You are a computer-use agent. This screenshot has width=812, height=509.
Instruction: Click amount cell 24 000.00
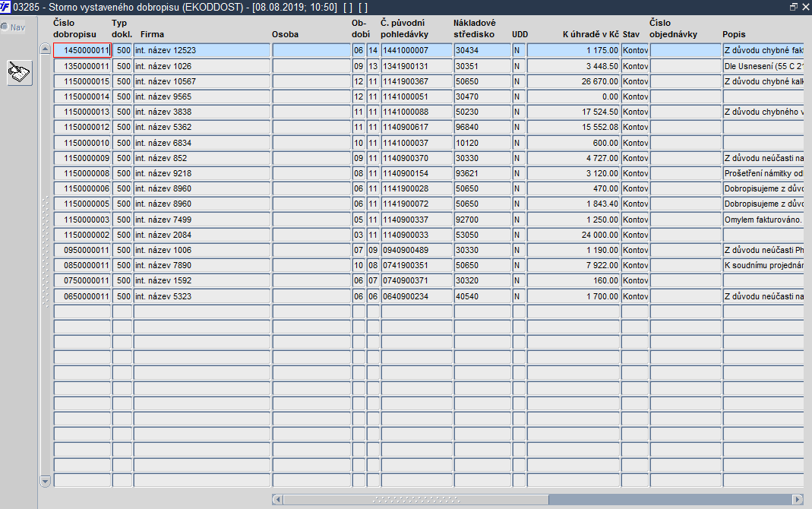[x=573, y=235]
